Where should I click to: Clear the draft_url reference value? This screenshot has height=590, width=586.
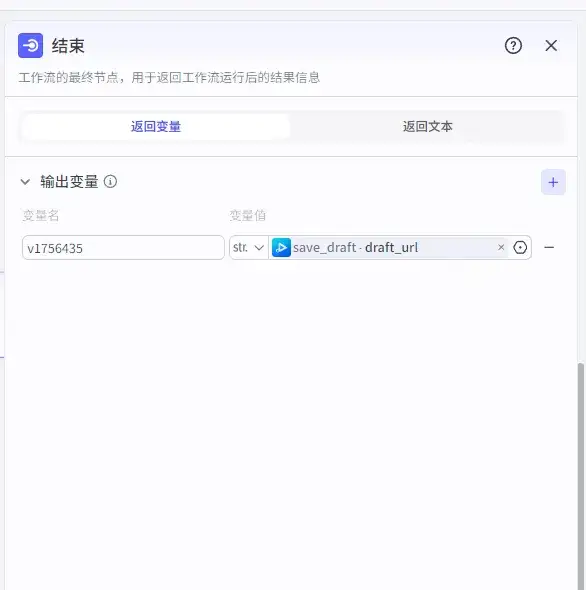pyautogui.click(x=501, y=247)
